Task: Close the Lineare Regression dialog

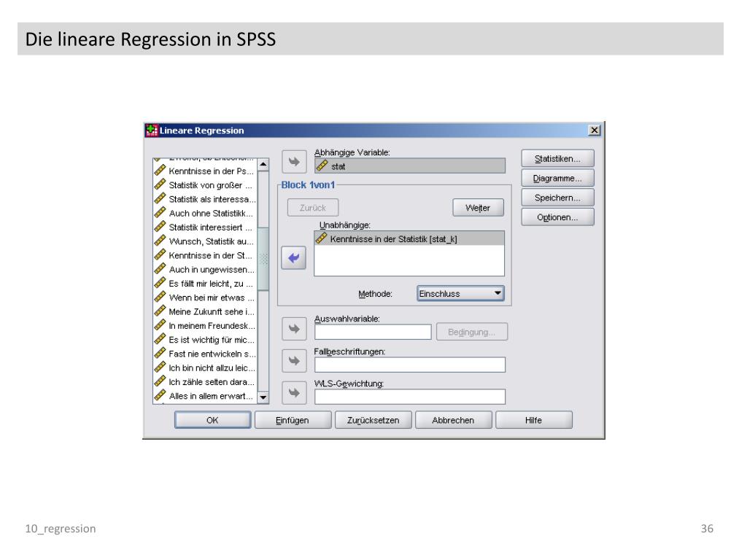Action: pyautogui.click(x=594, y=130)
